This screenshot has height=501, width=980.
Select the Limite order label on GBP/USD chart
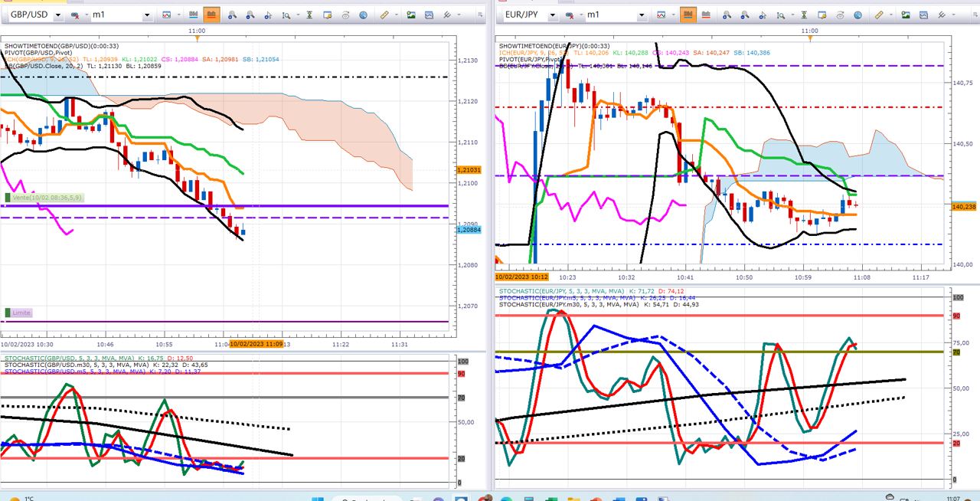tap(19, 313)
